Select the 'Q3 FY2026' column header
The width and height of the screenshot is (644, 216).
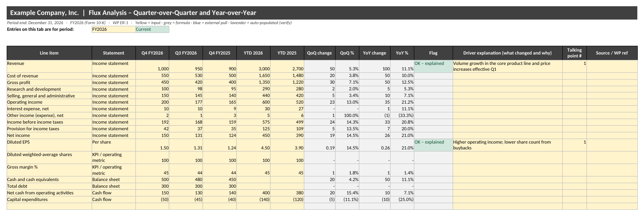point(186,53)
